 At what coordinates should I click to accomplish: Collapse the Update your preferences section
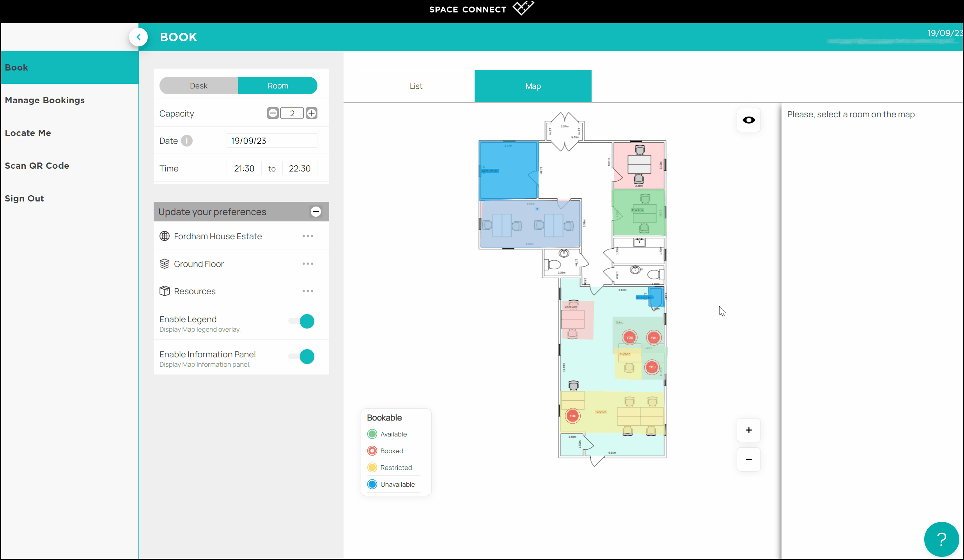pyautogui.click(x=315, y=212)
